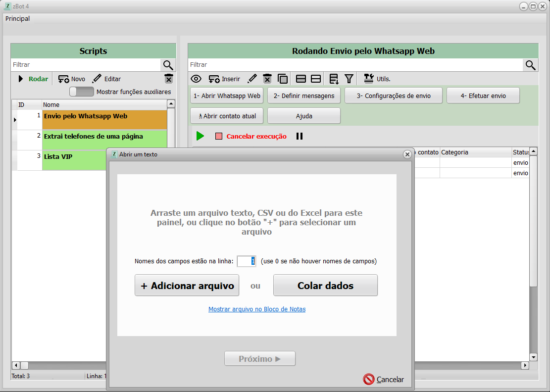Click the filter funnel icon
Image resolution: width=550 pixels, height=392 pixels.
tap(349, 79)
